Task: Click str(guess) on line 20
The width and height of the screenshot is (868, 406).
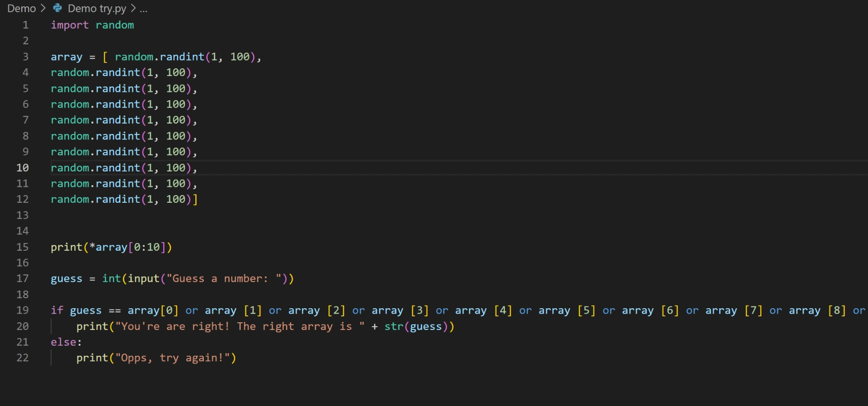Action: pyautogui.click(x=416, y=326)
